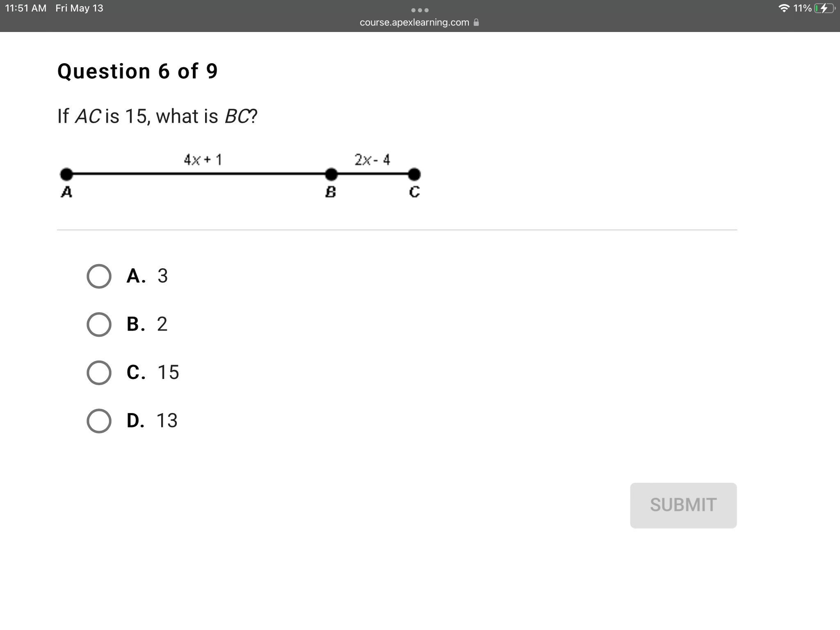Tap the 11% battery percentage
The image size is (840, 630).
802,8
